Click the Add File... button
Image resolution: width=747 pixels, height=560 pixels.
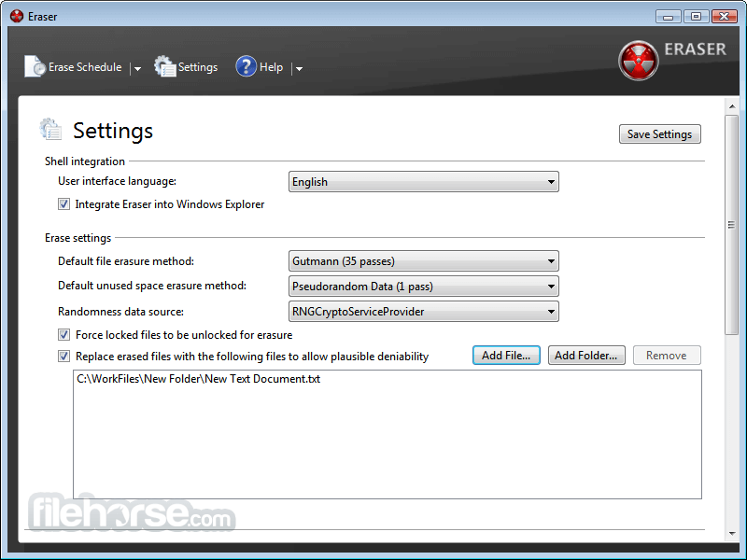(x=506, y=356)
